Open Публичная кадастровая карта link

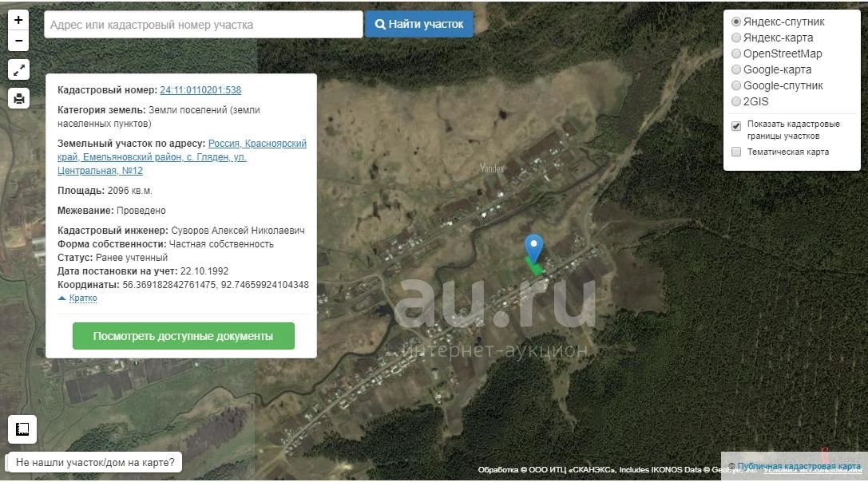[x=799, y=467]
